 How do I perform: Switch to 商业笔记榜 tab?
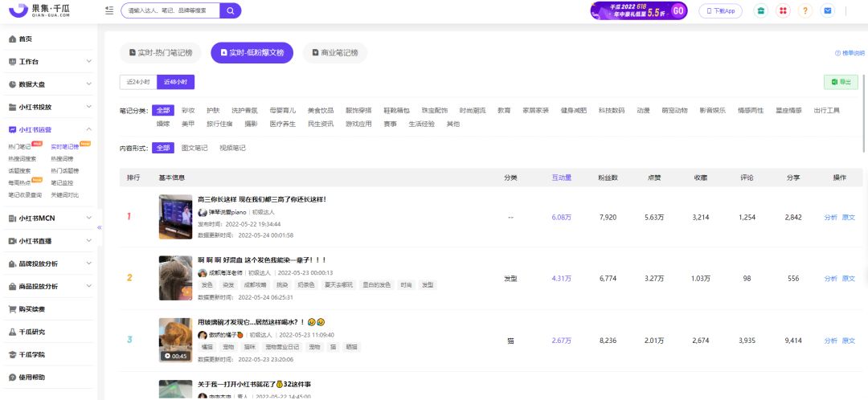pos(334,52)
